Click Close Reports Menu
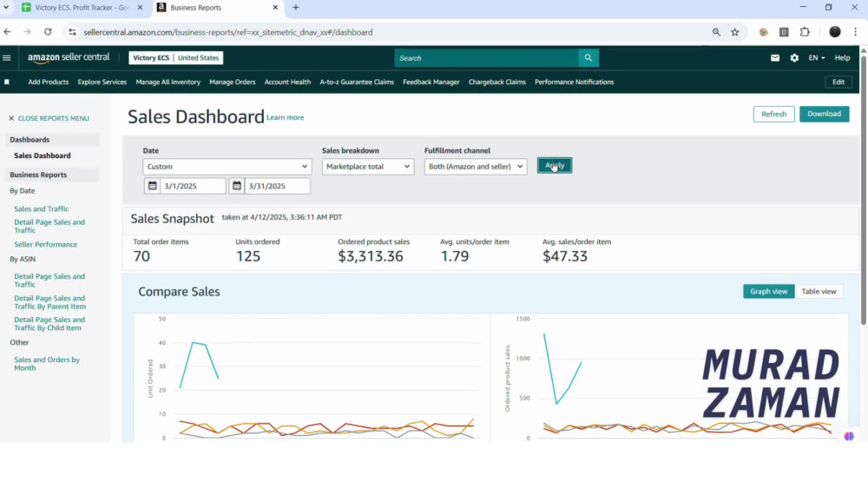 [53, 118]
